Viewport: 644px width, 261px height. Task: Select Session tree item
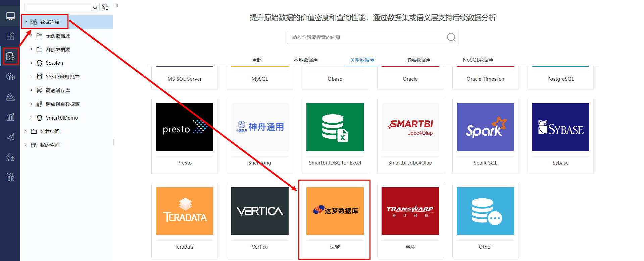point(54,63)
